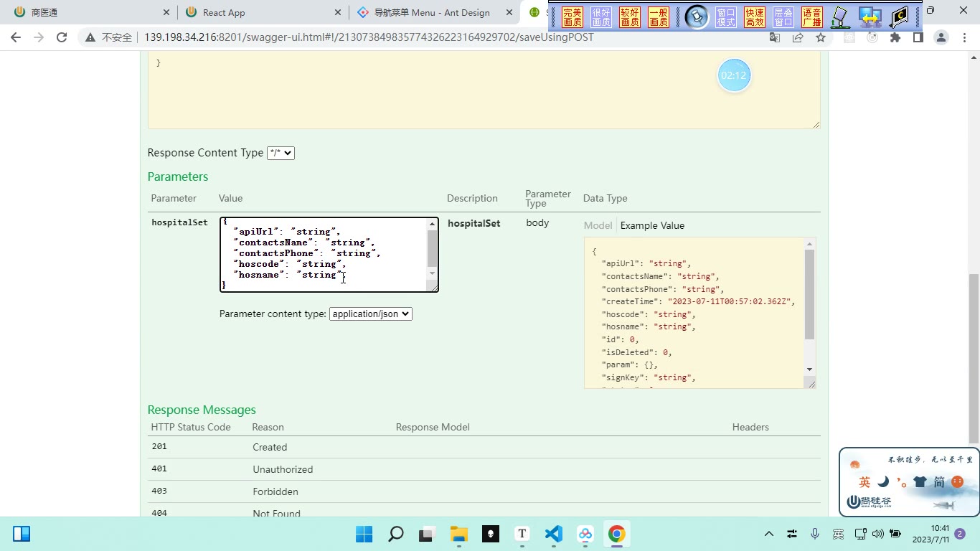Image resolution: width=980 pixels, height=551 pixels.
Task: Click the pushpin icon in remote toolbar
Action: coord(697,17)
